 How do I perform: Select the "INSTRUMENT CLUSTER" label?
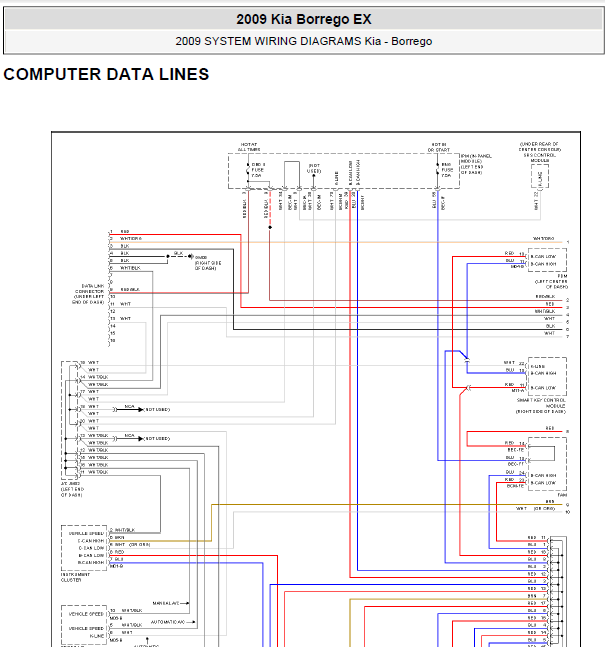pyautogui.click(x=76, y=577)
